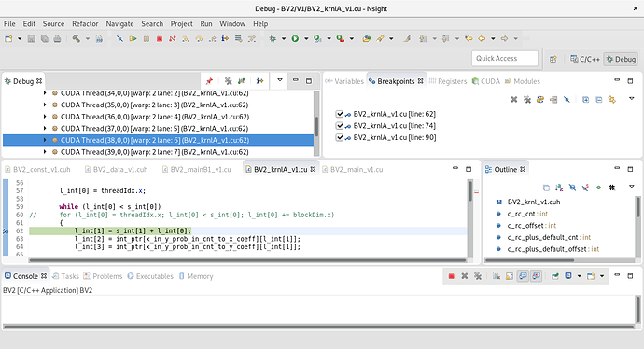Expand CUDA Thread (39,0,0) tree row

[45, 152]
